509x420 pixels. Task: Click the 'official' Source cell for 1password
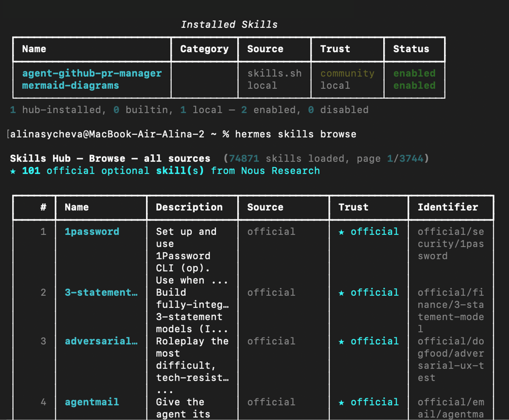271,231
